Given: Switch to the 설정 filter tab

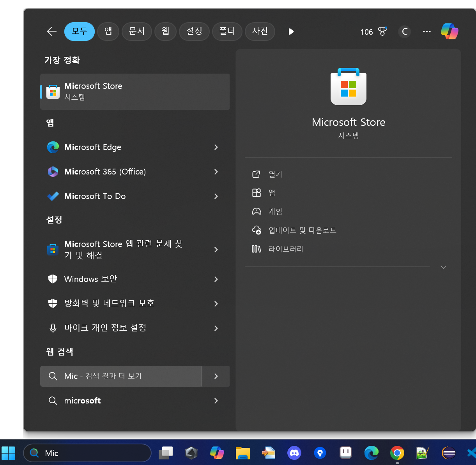Looking at the screenshot, I should click(195, 32).
